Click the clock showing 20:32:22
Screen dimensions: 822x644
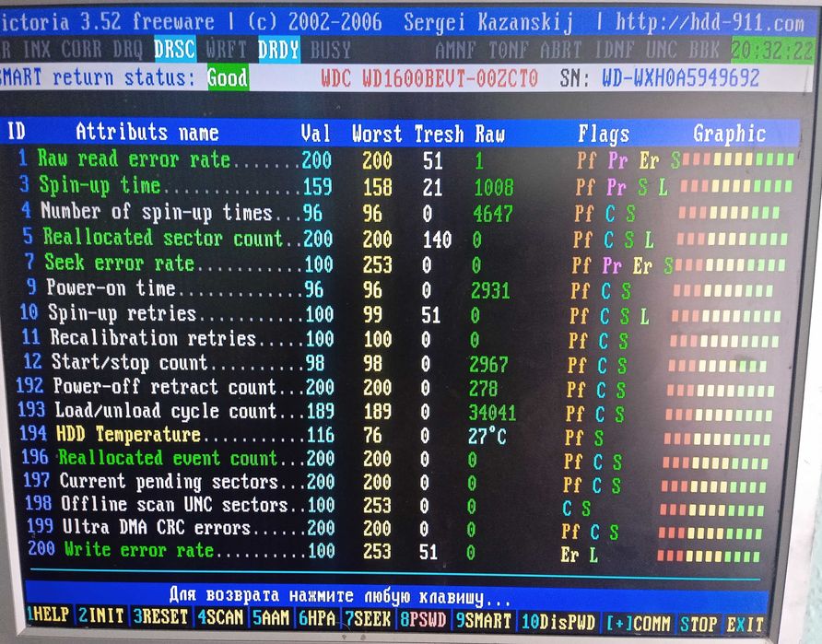point(773,51)
